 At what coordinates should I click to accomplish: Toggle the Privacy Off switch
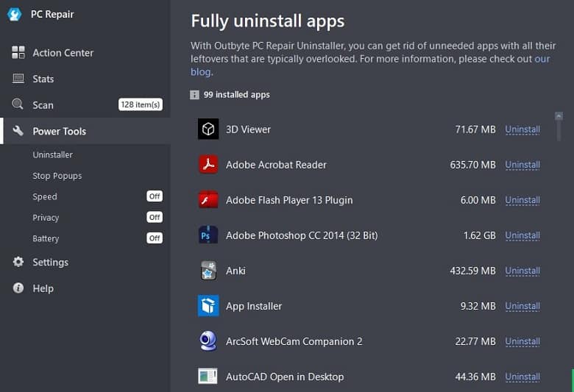pos(155,217)
